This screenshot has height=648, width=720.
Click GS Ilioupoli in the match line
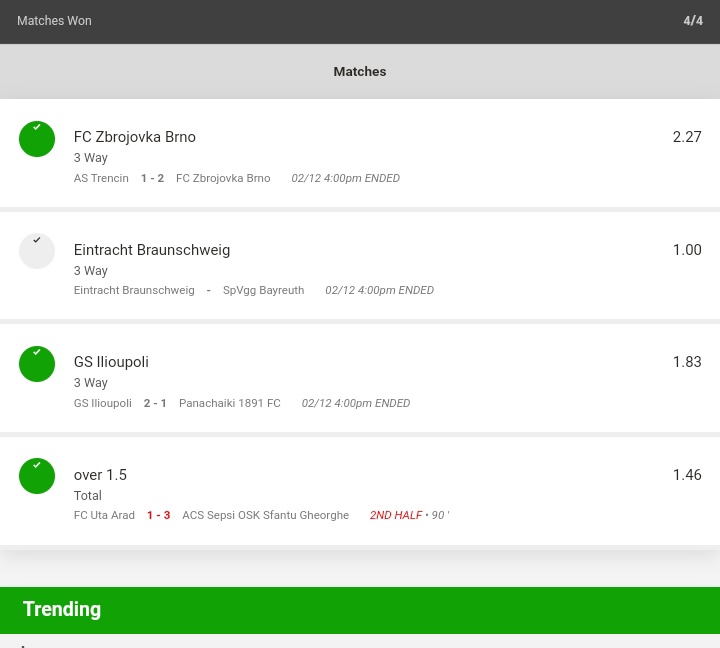coord(102,403)
